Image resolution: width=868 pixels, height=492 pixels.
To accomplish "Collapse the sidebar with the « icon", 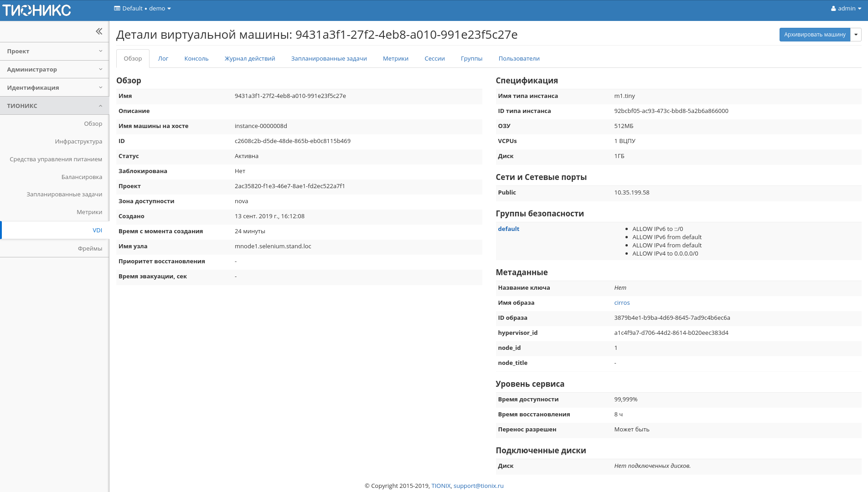I will tap(98, 31).
